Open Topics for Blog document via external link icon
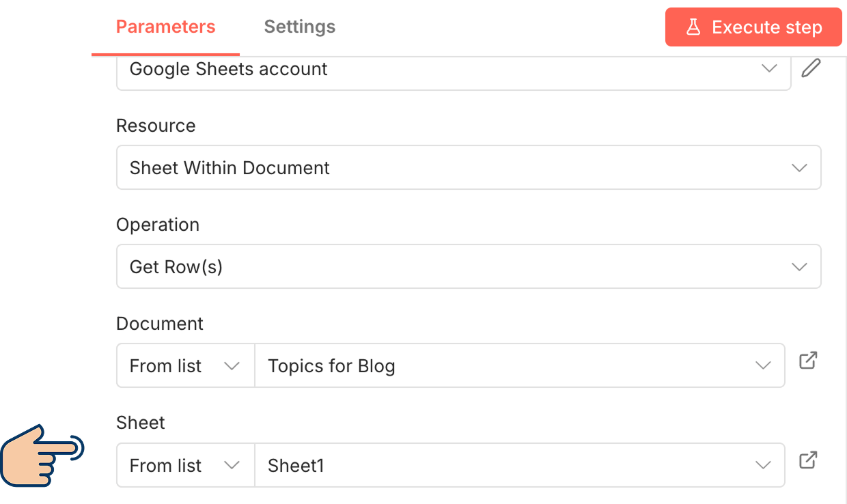 (808, 360)
